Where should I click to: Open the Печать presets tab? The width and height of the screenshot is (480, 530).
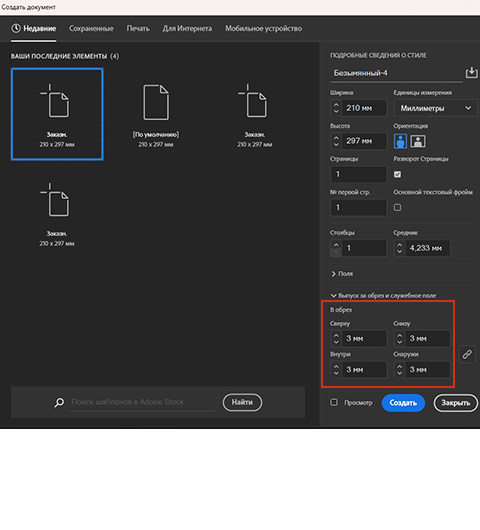coord(138,28)
